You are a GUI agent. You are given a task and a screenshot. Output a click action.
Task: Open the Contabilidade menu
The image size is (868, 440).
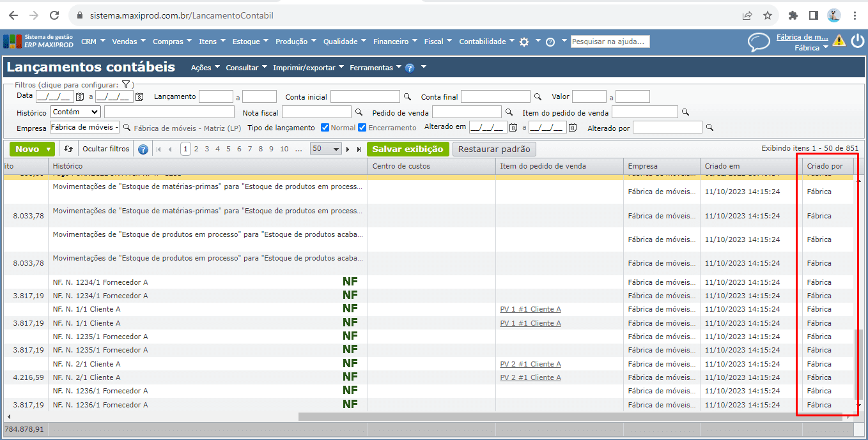tap(486, 42)
